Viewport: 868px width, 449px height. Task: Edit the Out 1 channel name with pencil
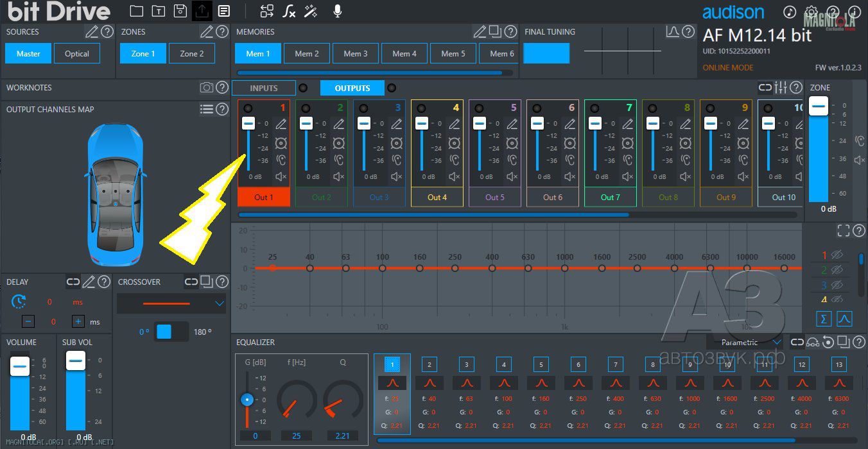(281, 124)
